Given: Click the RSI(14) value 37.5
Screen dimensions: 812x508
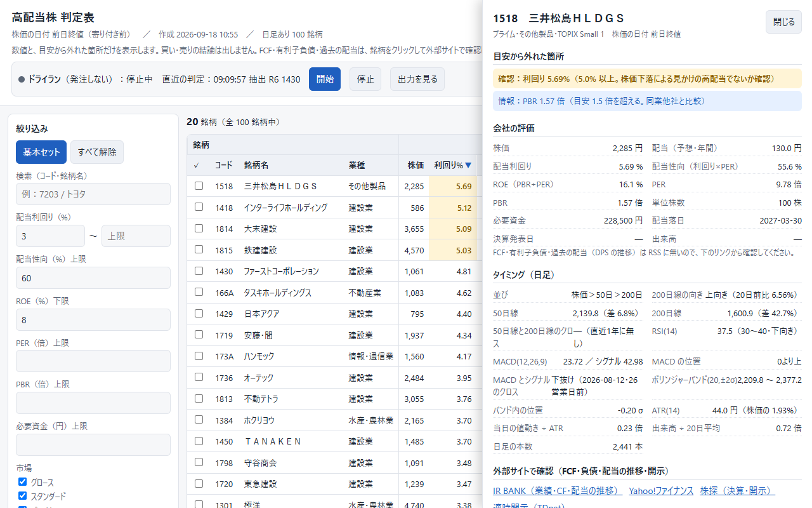Looking at the screenshot, I should [x=759, y=331].
